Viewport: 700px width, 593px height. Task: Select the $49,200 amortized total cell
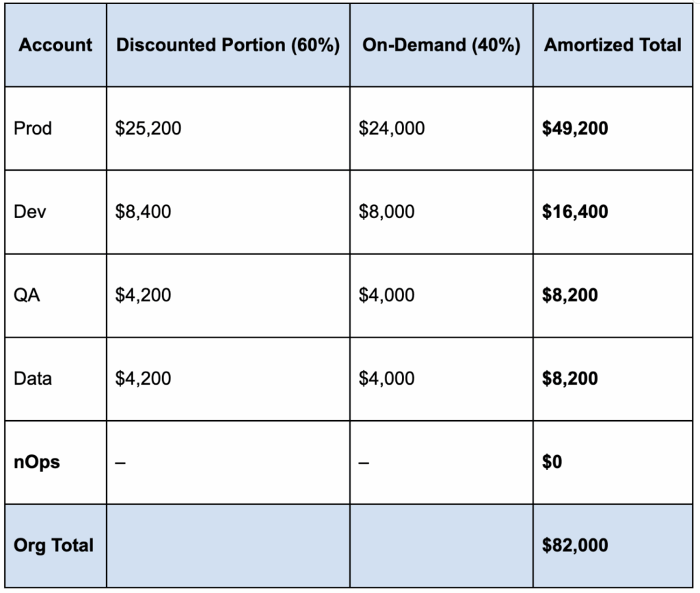575,128
